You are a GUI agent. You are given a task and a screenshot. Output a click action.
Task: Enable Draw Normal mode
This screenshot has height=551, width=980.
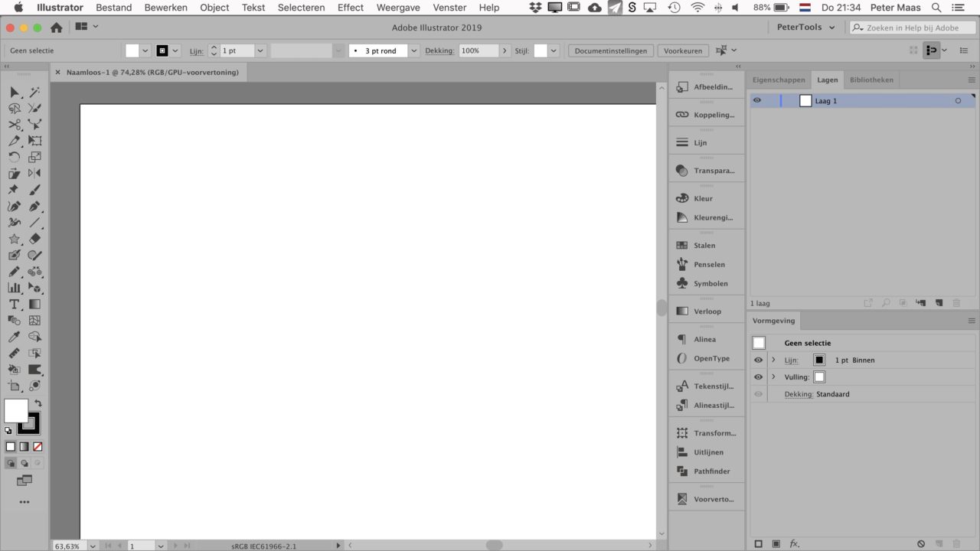click(11, 463)
